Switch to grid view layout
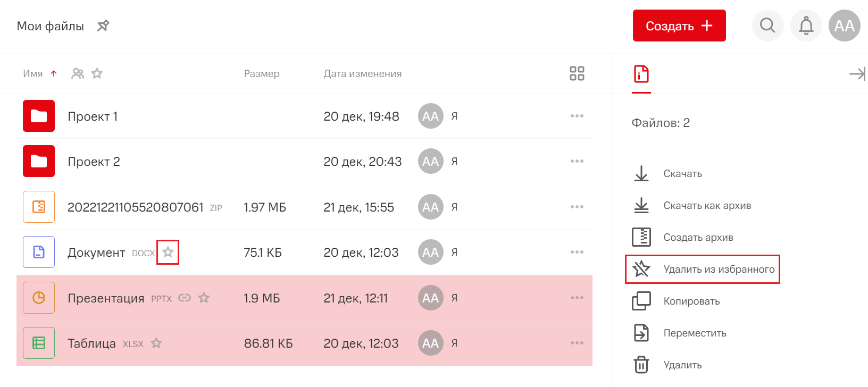 (x=577, y=73)
